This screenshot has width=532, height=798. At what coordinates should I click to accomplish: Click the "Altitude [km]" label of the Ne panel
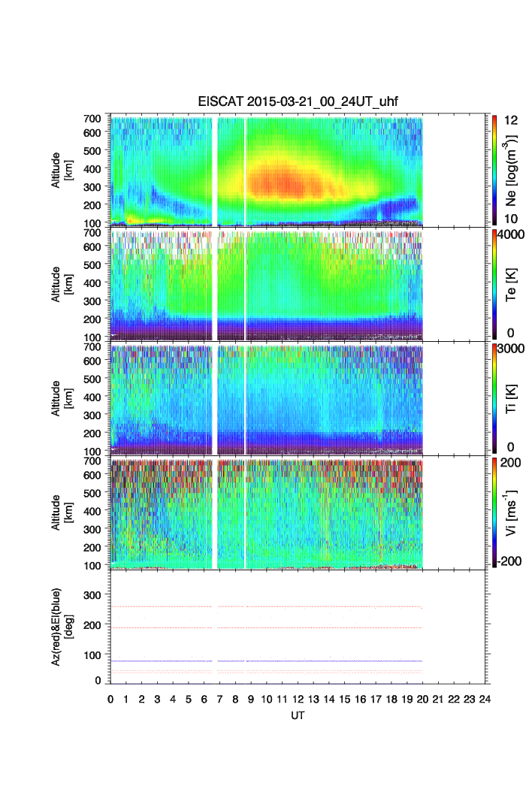[62, 170]
